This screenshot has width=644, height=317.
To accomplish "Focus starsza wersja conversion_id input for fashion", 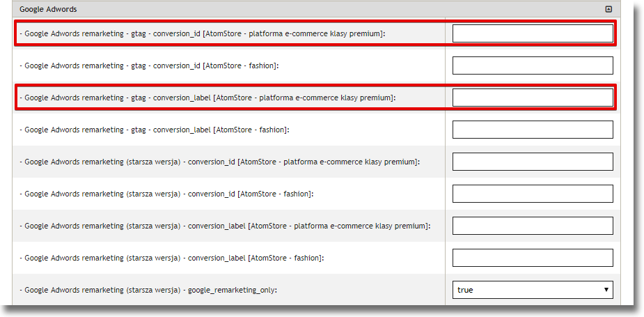I will [x=533, y=194].
